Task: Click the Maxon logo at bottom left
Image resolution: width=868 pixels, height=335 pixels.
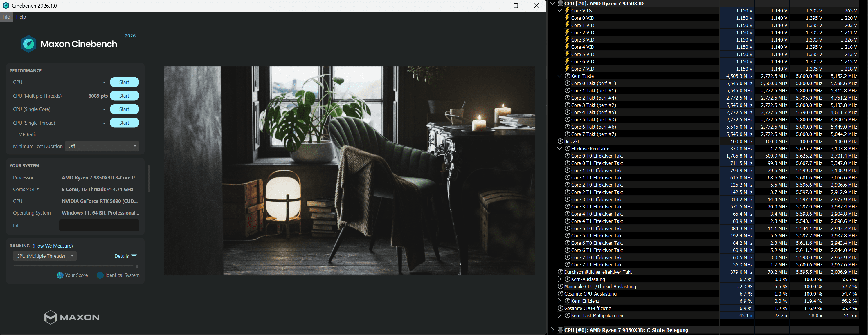Action: (71, 317)
